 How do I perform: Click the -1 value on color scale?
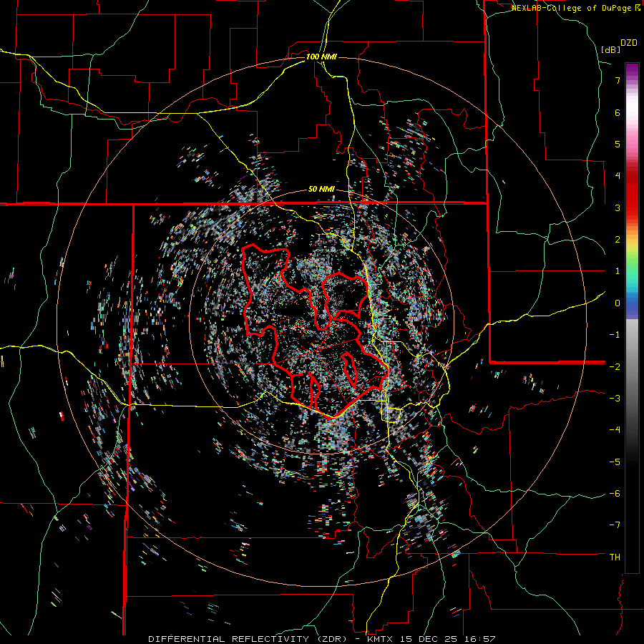[615, 335]
